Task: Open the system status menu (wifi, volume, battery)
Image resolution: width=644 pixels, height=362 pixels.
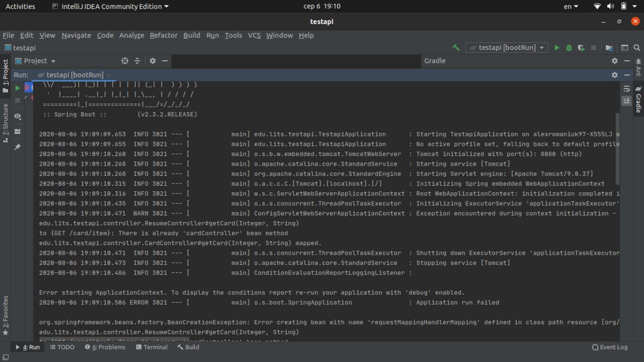Action: point(615,7)
